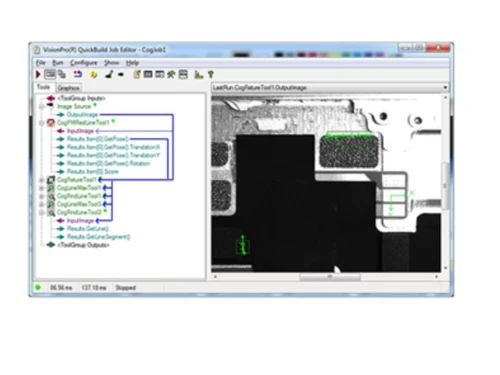The image size is (500, 375).
Task: Expand the CogFixtureTool1 tree node
Action: [x=42, y=180]
